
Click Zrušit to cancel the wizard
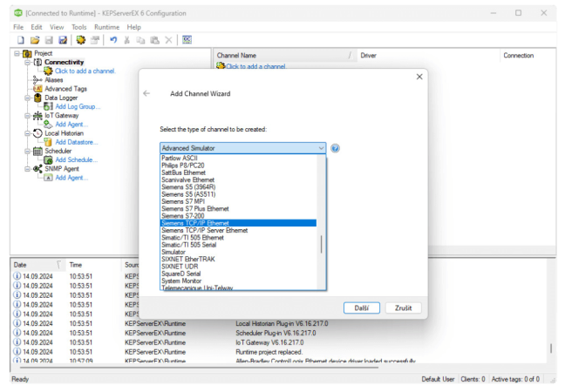pyautogui.click(x=403, y=308)
